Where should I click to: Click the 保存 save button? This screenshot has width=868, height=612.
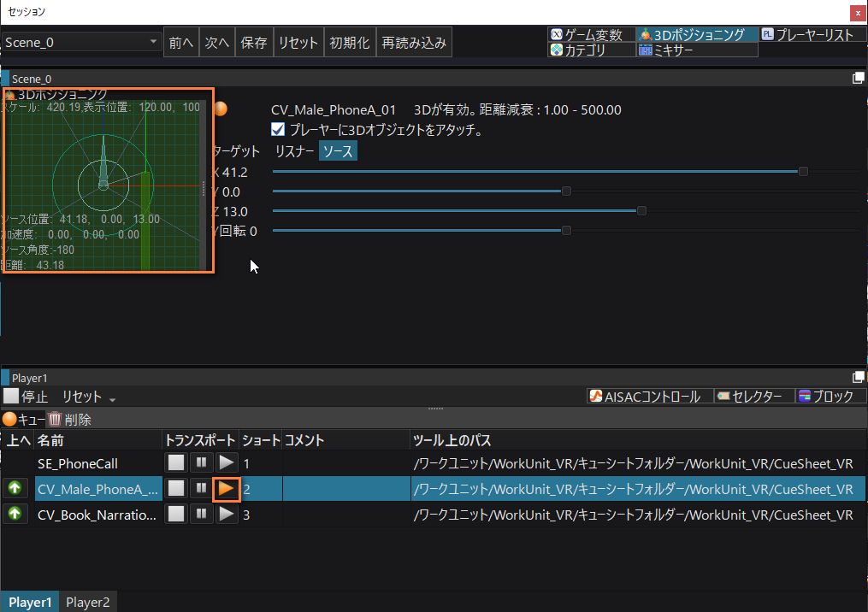click(254, 42)
